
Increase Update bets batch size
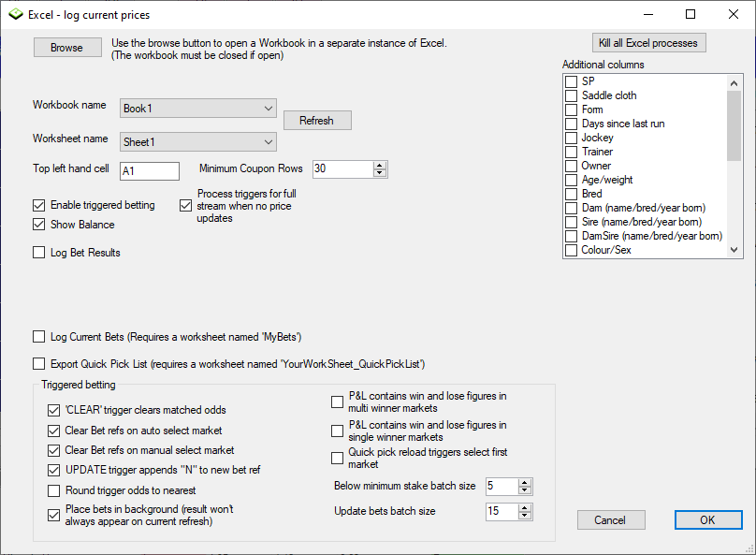[525, 507]
